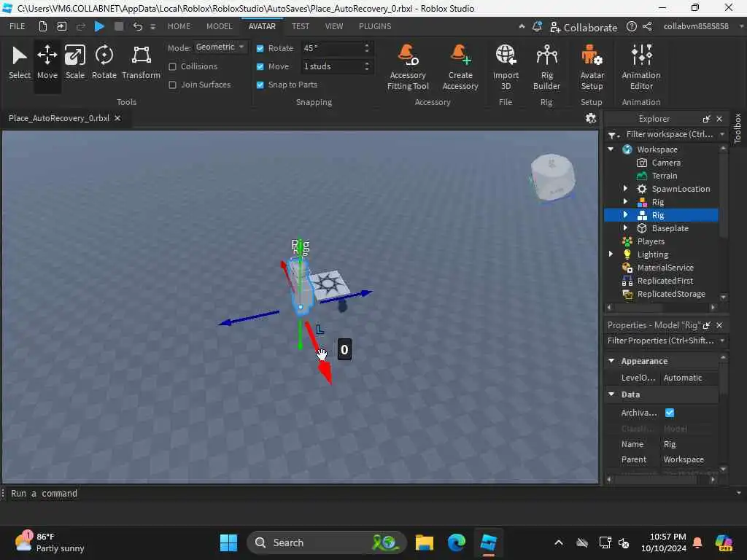The image size is (747, 560).
Task: Enable Join Surfaces checkbox
Action: 172,85
